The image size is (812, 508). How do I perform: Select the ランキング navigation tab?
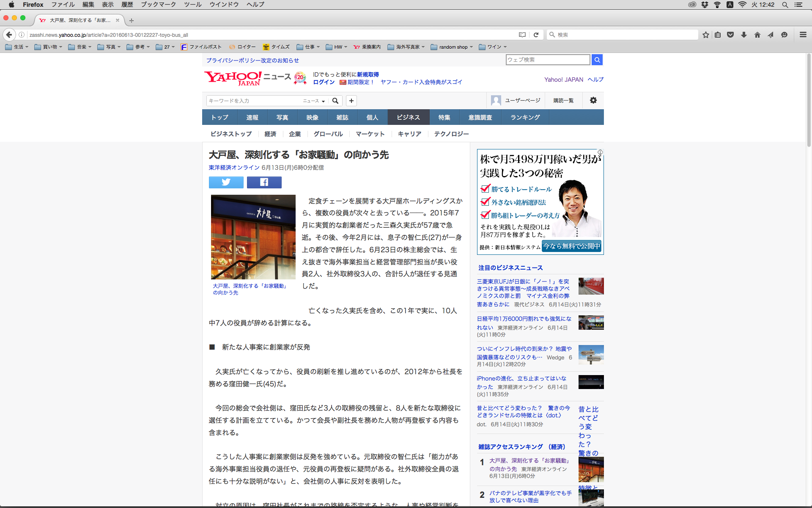(525, 117)
